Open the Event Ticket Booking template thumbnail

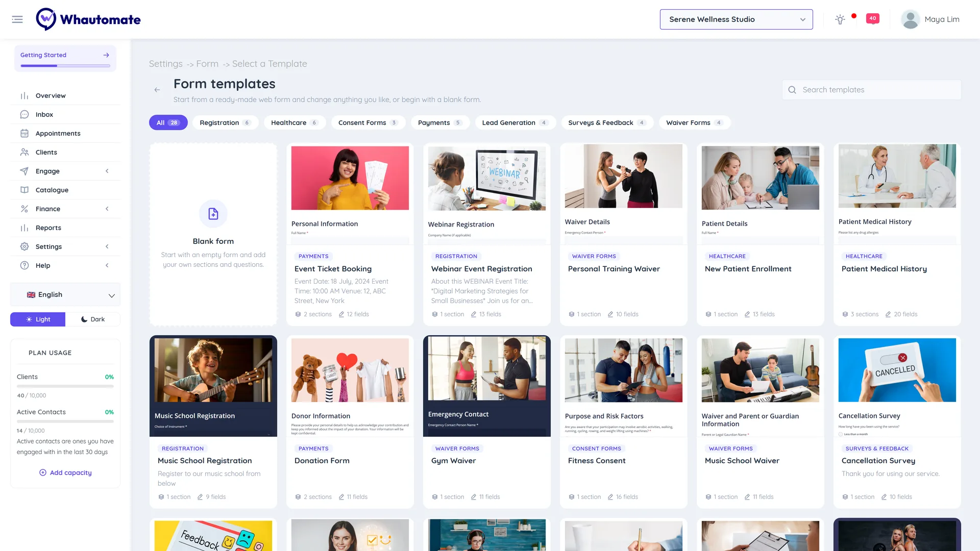[x=350, y=178]
